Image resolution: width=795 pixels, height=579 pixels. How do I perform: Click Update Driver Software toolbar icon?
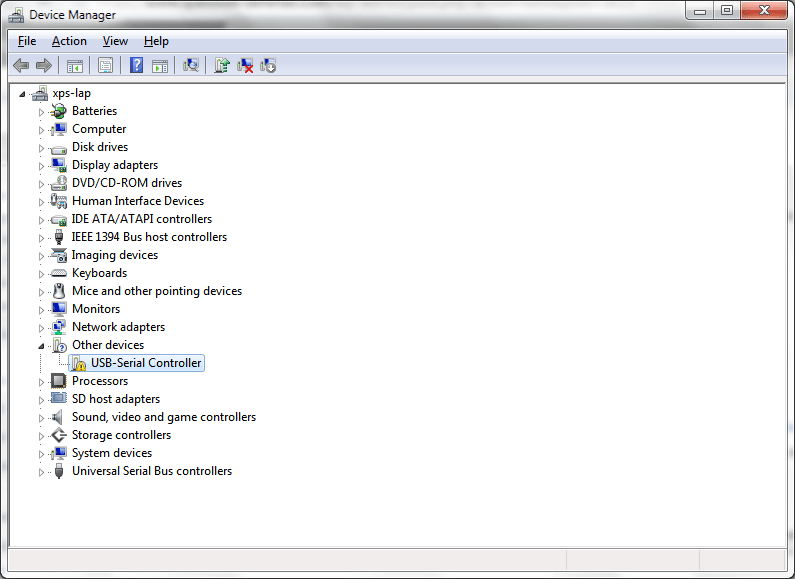pyautogui.click(x=222, y=65)
